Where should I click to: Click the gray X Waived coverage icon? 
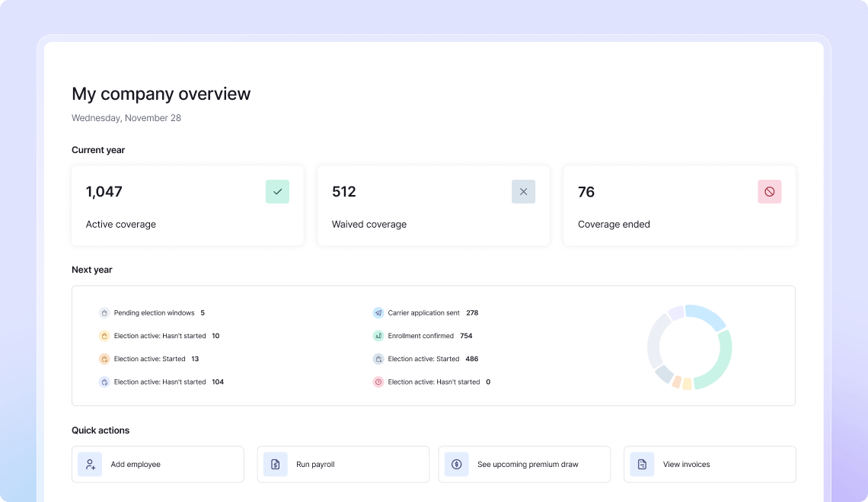(523, 192)
